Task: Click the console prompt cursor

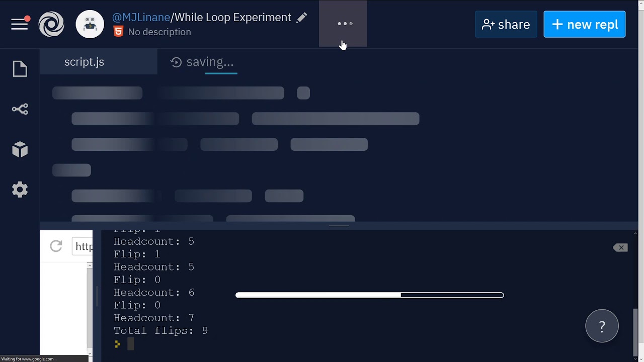Action: click(x=130, y=344)
